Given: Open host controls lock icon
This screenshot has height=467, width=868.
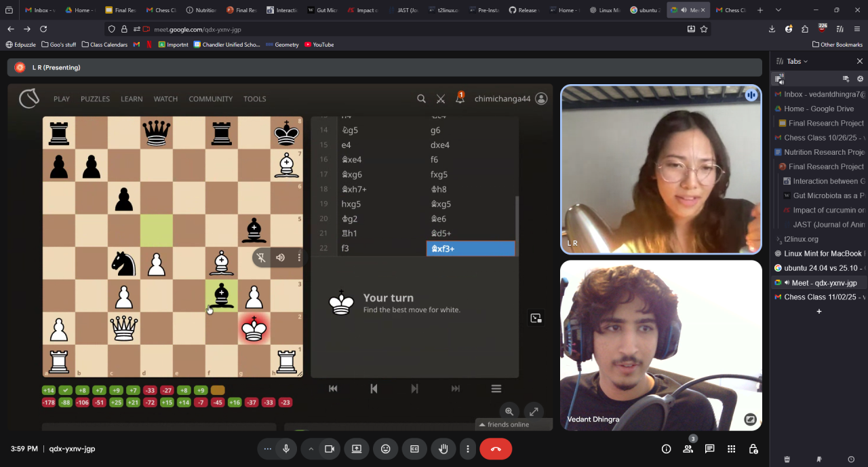Looking at the screenshot, I should point(753,449).
